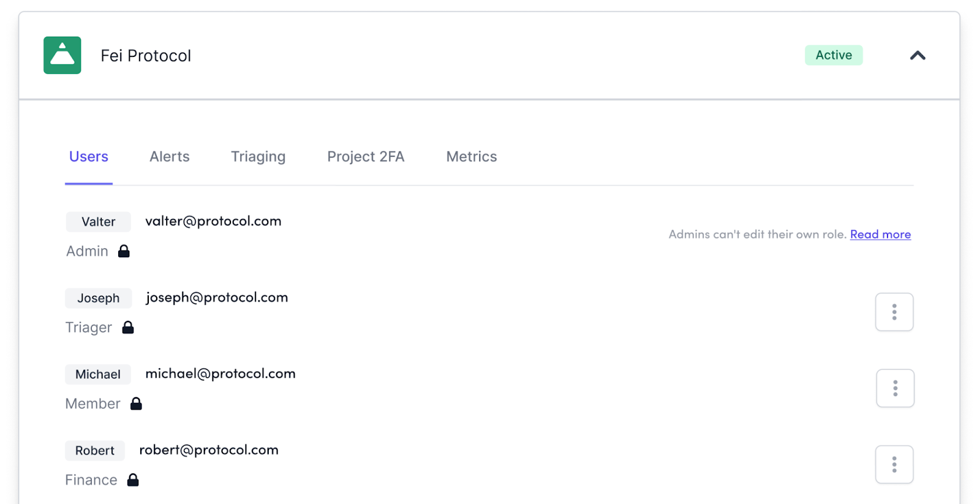The width and height of the screenshot is (980, 504).
Task: Open the three-dot options menu for Michael
Action: (895, 388)
